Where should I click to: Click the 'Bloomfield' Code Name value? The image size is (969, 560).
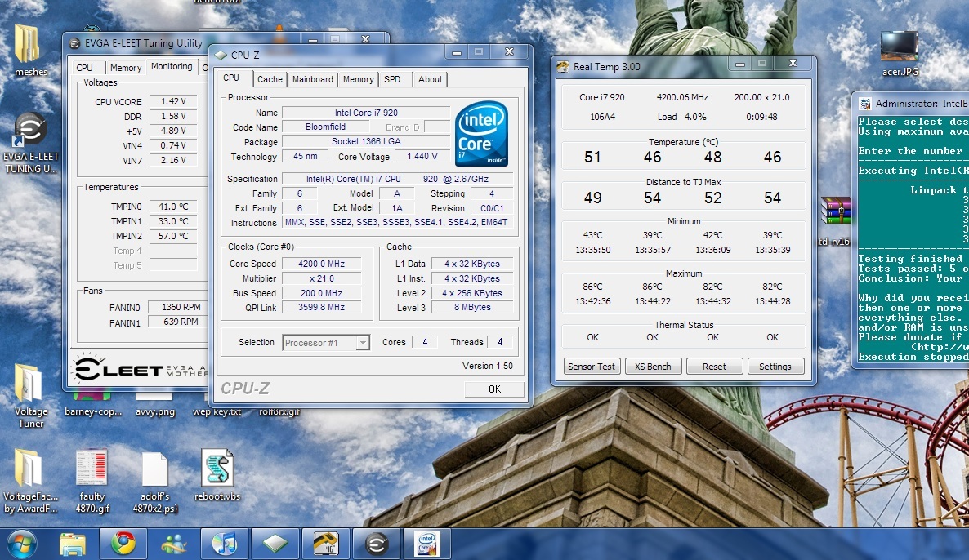[x=326, y=127]
